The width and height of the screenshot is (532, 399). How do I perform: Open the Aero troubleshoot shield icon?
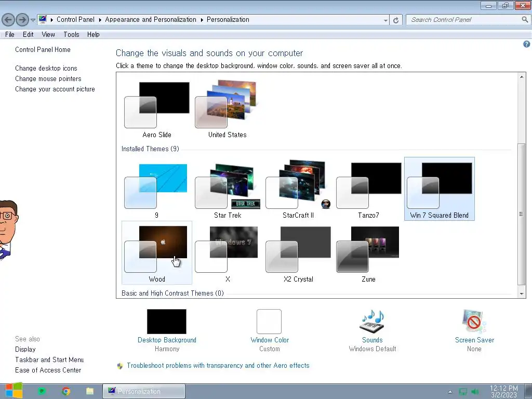(x=120, y=366)
